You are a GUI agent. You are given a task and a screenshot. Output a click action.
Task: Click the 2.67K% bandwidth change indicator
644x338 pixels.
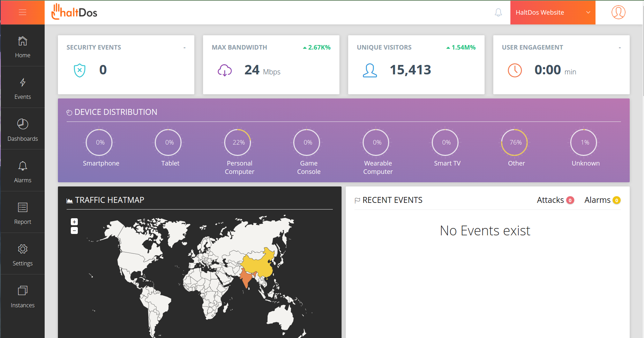click(x=317, y=47)
